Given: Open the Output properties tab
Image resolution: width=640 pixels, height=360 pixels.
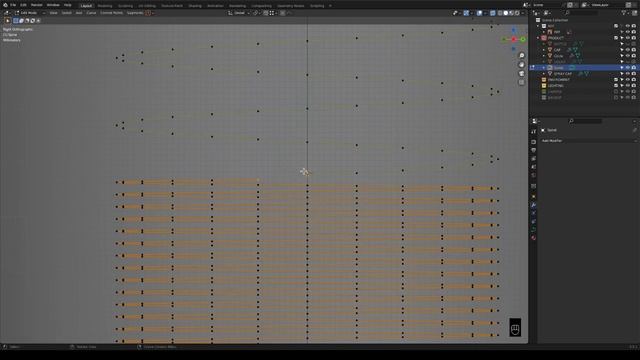Looking at the screenshot, I should coord(533,150).
